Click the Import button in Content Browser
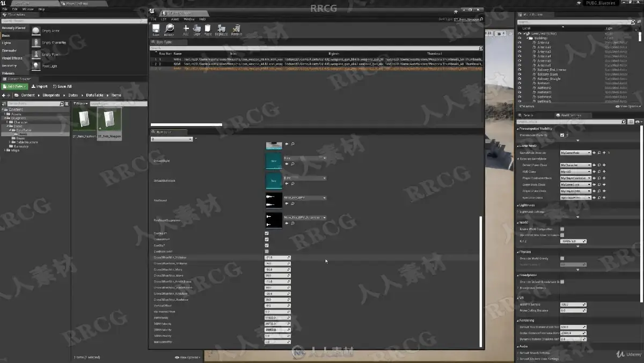This screenshot has width=644, height=363. 40,86
